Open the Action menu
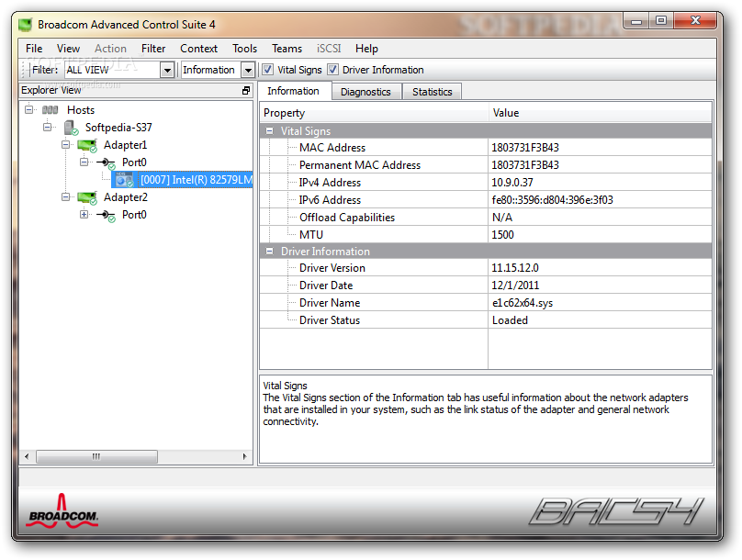The width and height of the screenshot is (742, 560). click(110, 49)
